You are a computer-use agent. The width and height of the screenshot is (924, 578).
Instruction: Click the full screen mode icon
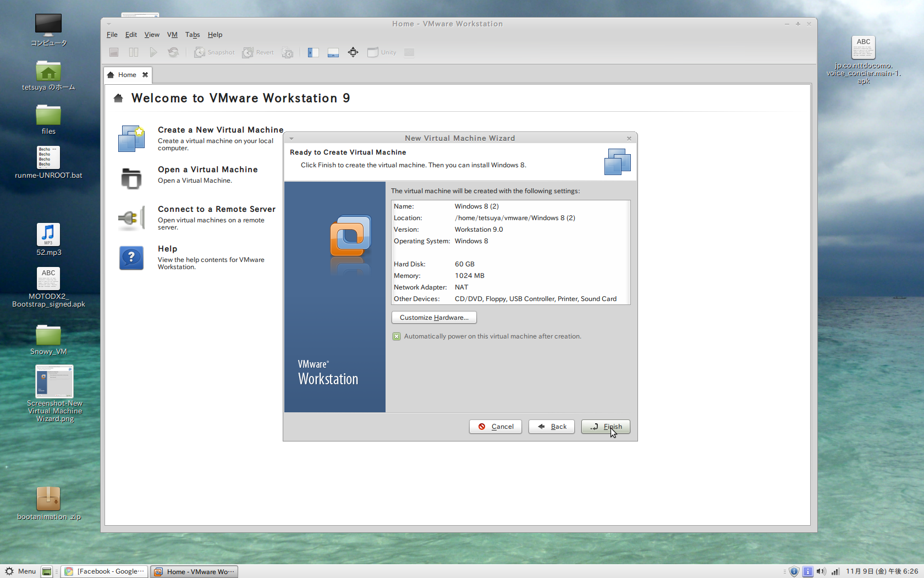click(x=353, y=52)
